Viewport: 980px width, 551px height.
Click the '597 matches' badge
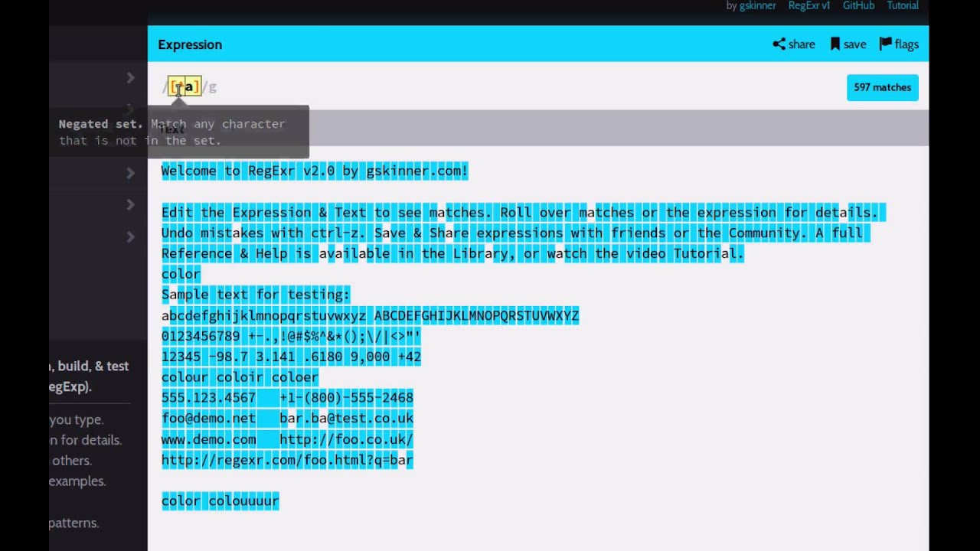point(882,87)
